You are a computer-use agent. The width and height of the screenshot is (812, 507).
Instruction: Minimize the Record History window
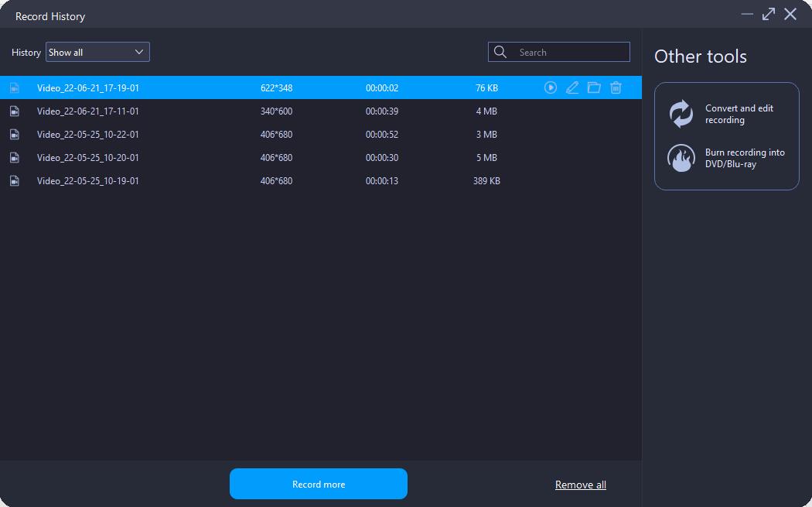(x=747, y=14)
